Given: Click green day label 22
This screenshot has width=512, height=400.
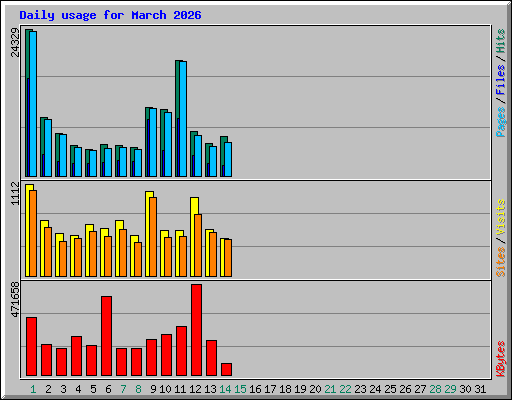Looking at the screenshot, I should pyautogui.click(x=345, y=389).
